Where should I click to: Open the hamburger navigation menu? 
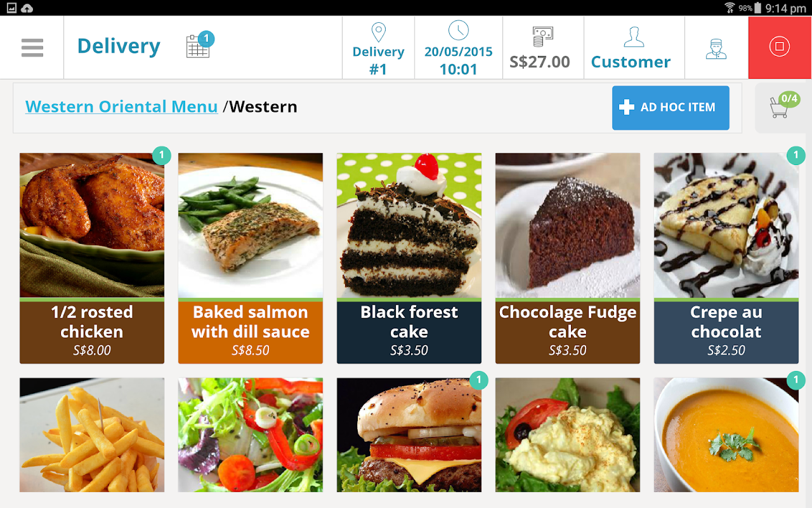[32, 48]
